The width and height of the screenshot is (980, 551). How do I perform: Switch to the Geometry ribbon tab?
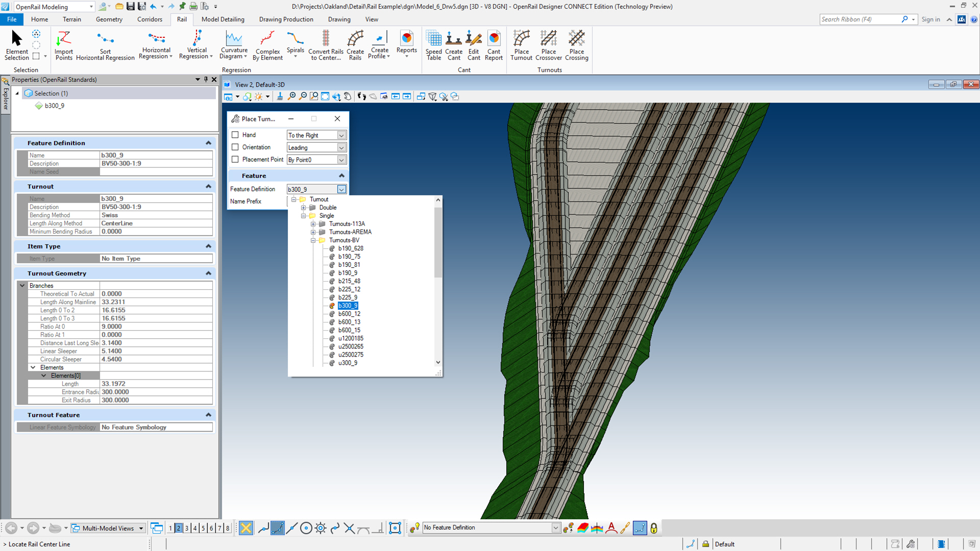[109, 19]
